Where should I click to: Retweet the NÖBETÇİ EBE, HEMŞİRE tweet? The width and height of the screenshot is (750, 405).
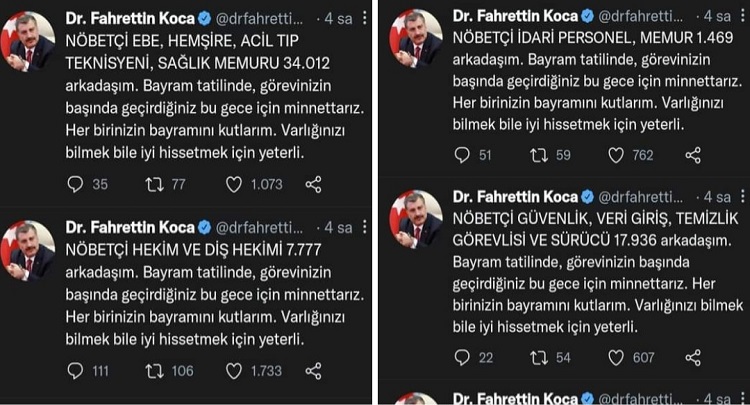coord(154,184)
